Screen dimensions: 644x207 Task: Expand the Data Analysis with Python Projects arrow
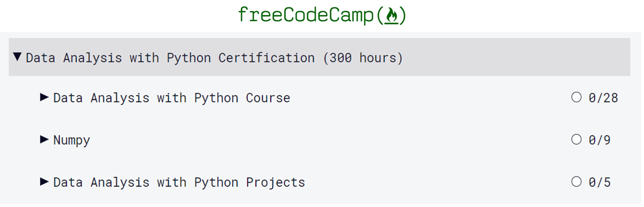[x=45, y=181]
